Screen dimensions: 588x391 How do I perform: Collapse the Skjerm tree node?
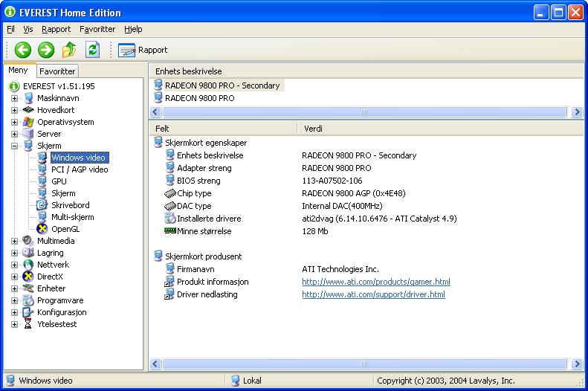(x=14, y=146)
